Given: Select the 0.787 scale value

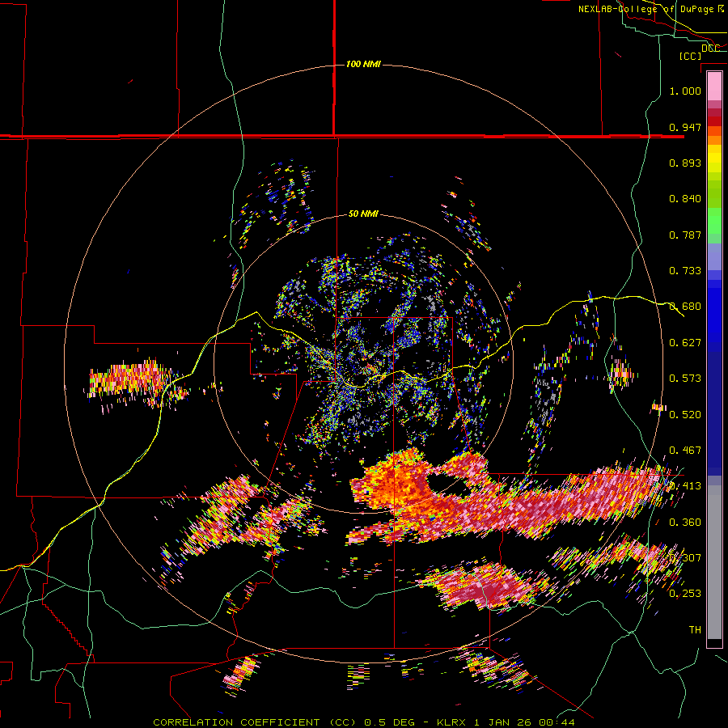Looking at the screenshot, I should pos(685,235).
